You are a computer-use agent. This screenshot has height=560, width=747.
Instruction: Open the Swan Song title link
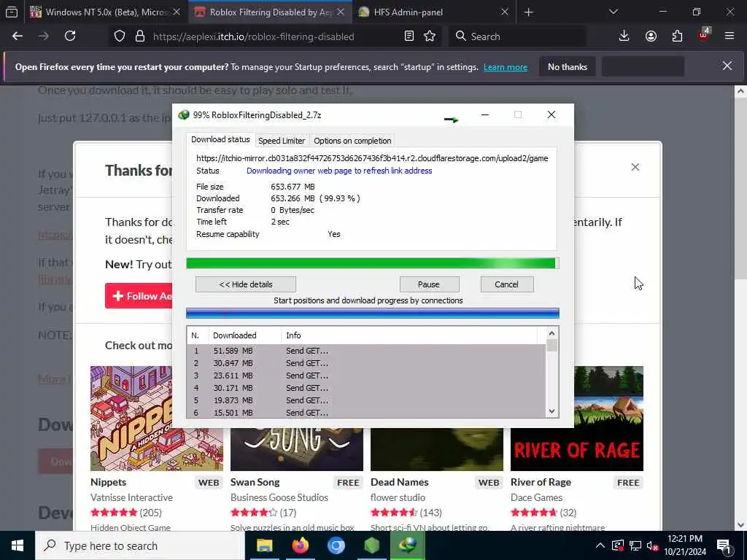(255, 483)
